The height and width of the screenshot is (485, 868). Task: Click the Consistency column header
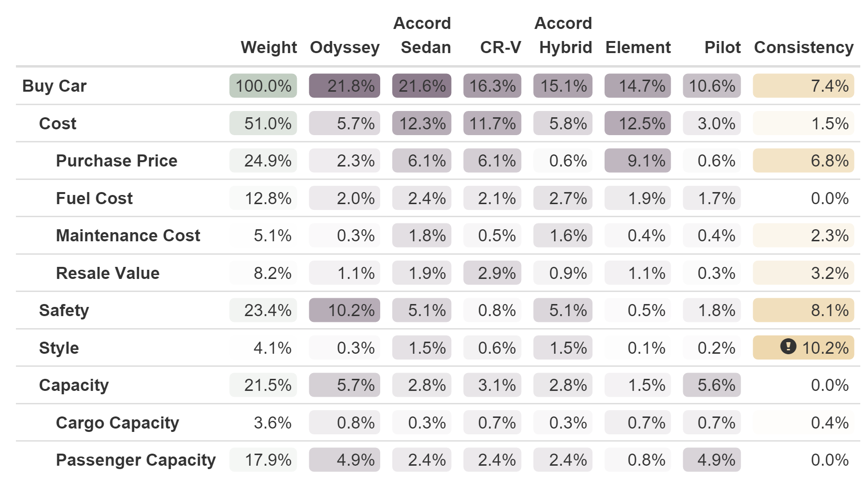click(x=804, y=47)
